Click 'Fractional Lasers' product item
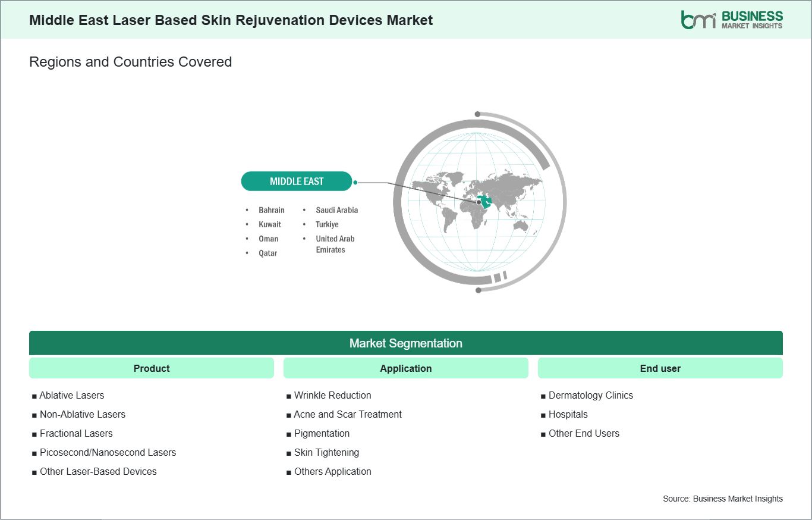This screenshot has height=520, width=812. click(76, 433)
